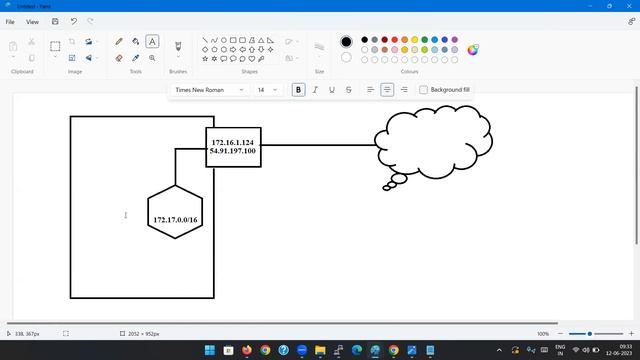Align text right
The height and width of the screenshot is (360, 640).
(x=404, y=90)
